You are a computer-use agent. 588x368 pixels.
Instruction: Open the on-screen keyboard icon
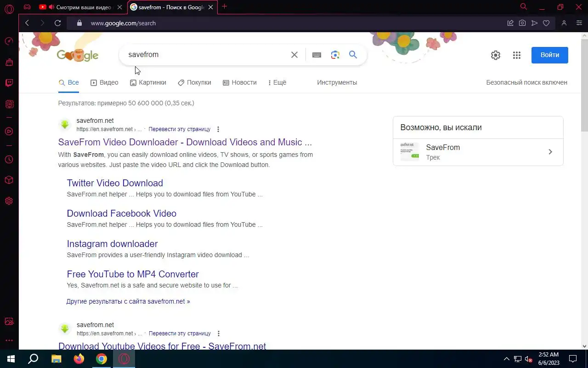[x=317, y=55]
